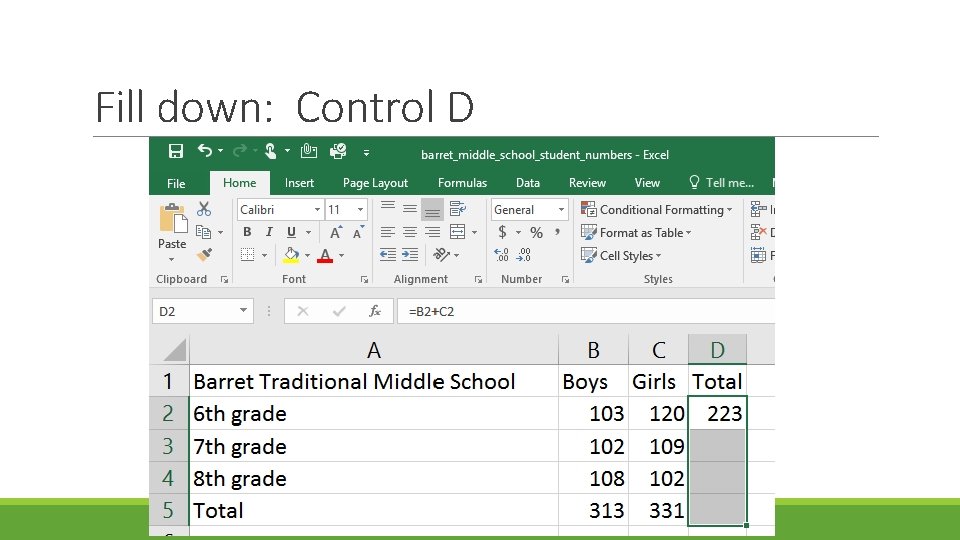960x540 pixels.
Task: Switch to the Review tab
Action: (x=587, y=183)
